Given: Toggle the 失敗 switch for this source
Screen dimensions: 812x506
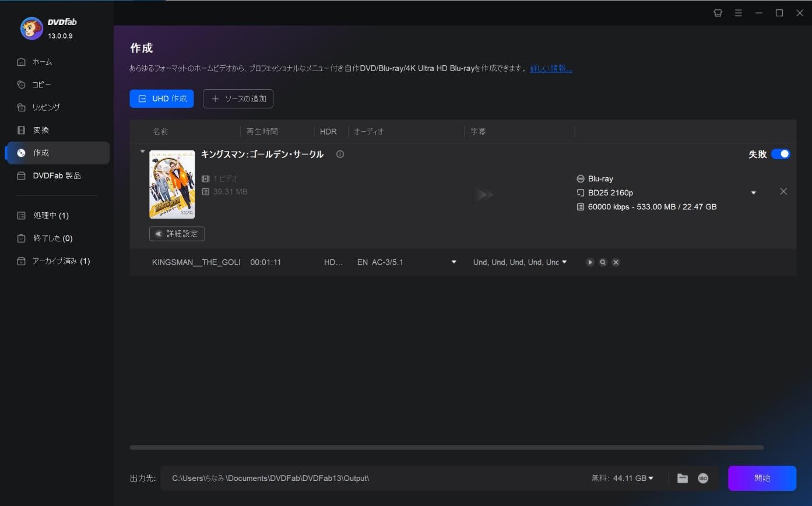Looking at the screenshot, I should click(x=781, y=154).
